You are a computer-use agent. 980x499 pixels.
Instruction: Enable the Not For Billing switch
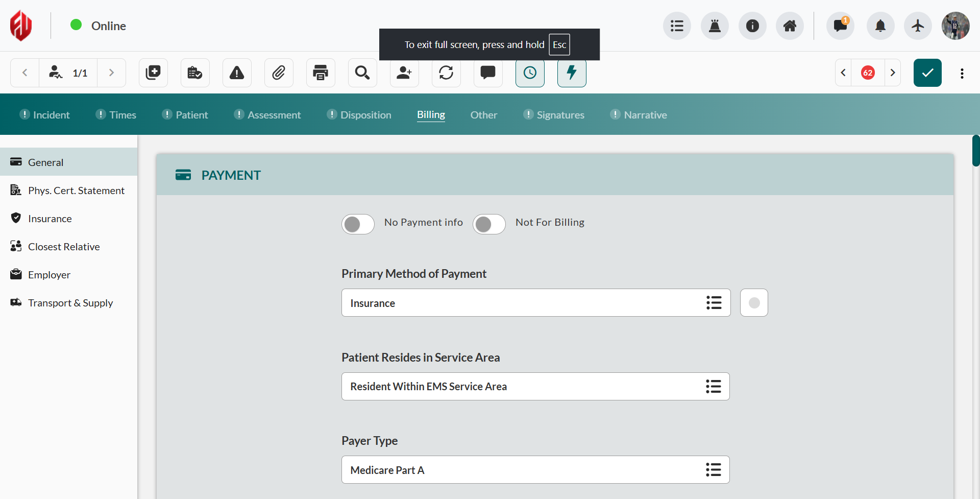tap(489, 224)
